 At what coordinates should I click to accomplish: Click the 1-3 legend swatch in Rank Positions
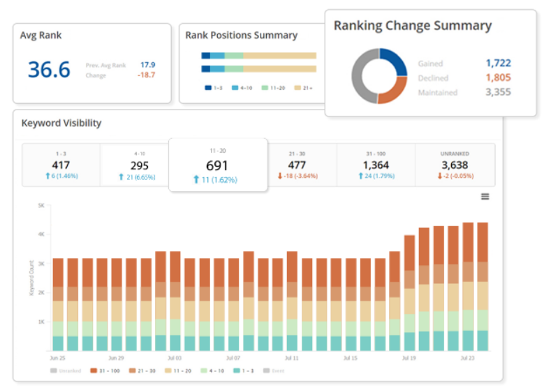point(208,88)
